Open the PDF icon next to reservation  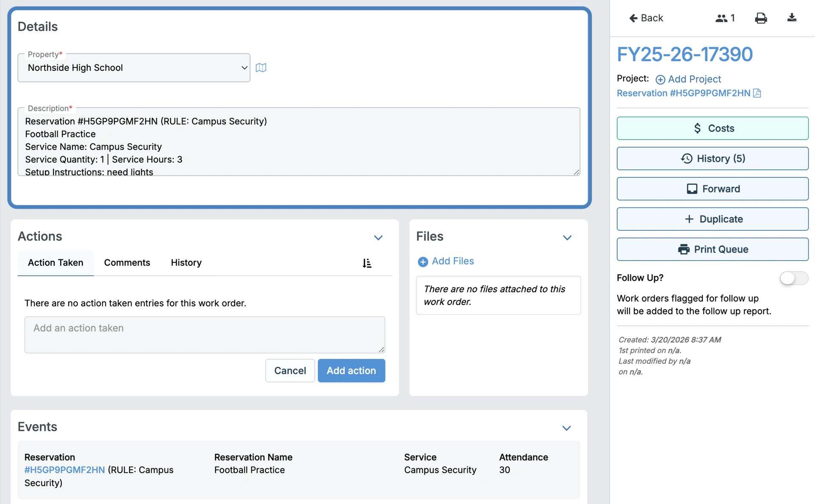click(757, 93)
